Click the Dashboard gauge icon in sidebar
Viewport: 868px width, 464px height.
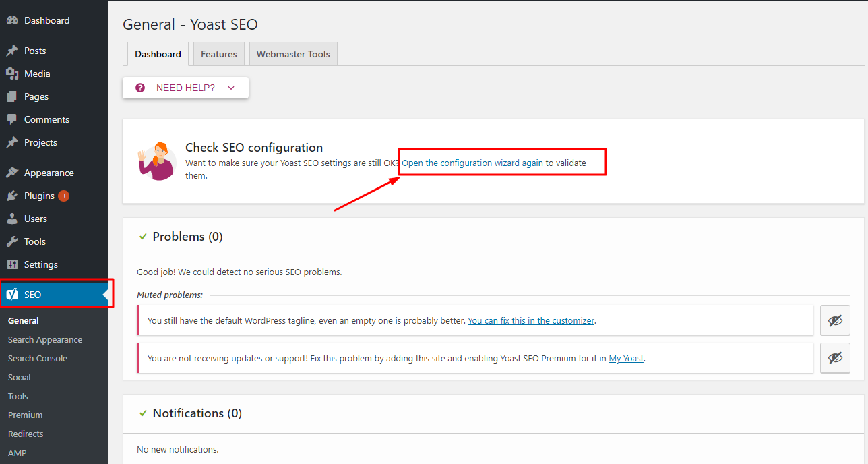[12, 20]
